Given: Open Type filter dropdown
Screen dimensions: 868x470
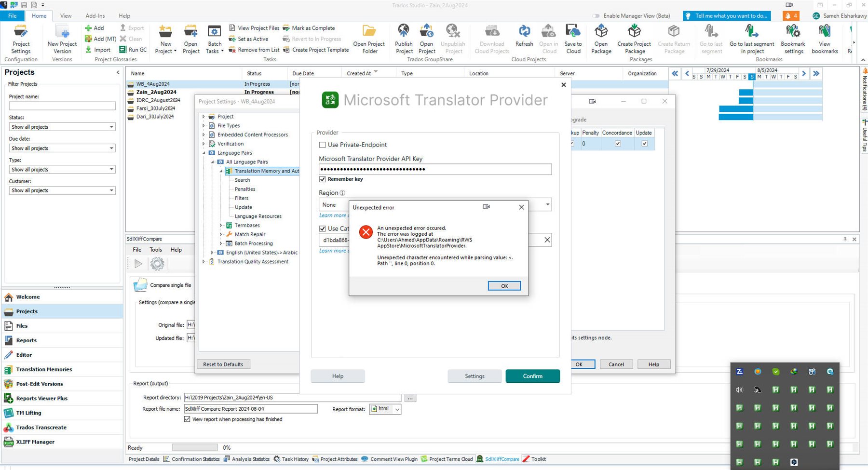Looking at the screenshot, I should coord(111,170).
